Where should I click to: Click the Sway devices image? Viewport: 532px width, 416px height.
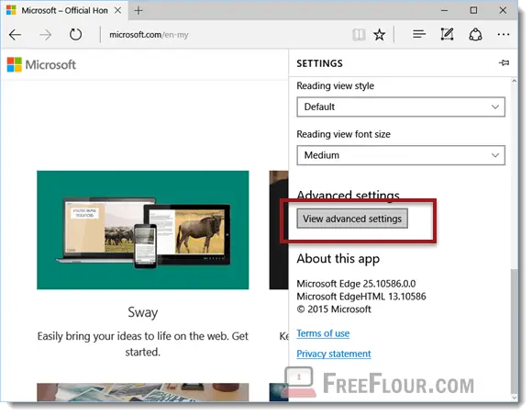(x=143, y=230)
